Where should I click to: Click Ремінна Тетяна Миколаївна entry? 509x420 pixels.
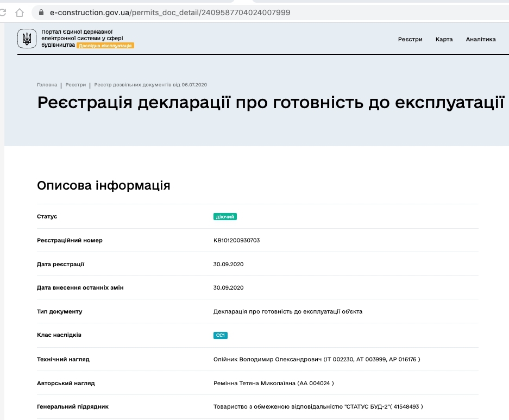[274, 383]
